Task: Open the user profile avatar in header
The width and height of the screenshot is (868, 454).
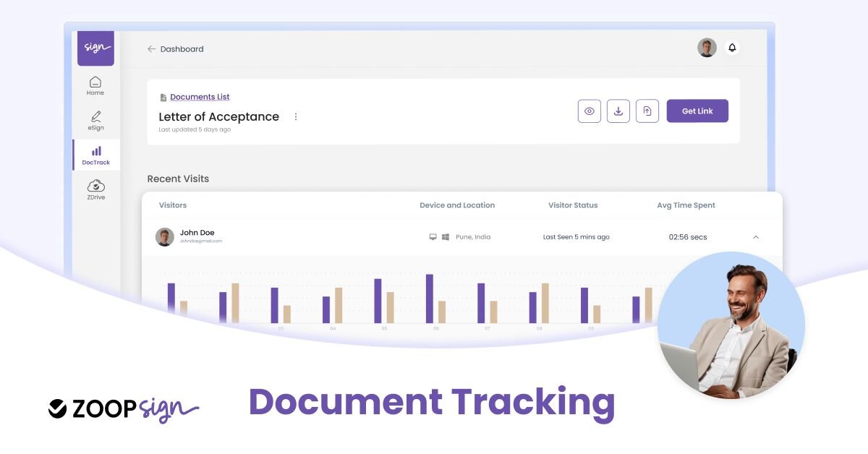Action: pyautogui.click(x=707, y=48)
